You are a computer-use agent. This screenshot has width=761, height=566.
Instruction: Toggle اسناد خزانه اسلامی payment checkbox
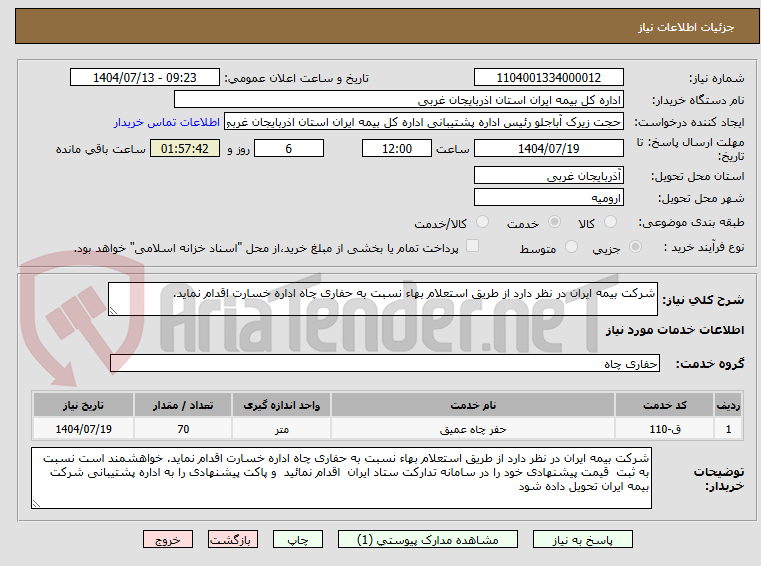472,246
